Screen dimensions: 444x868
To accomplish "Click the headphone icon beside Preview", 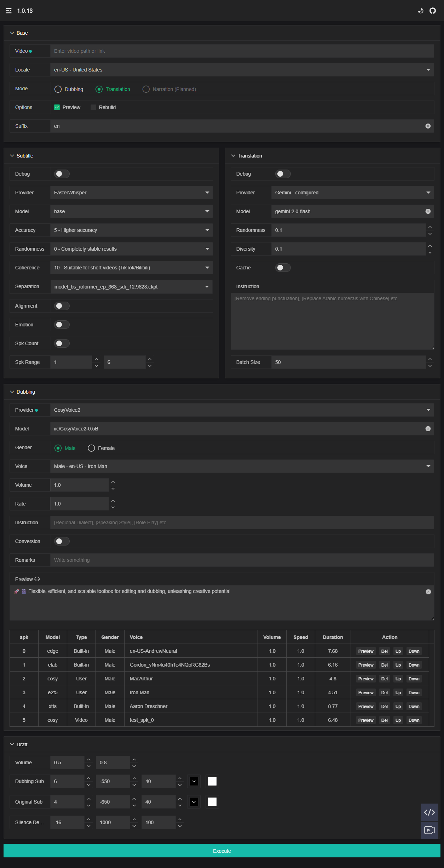I will pyautogui.click(x=37, y=579).
